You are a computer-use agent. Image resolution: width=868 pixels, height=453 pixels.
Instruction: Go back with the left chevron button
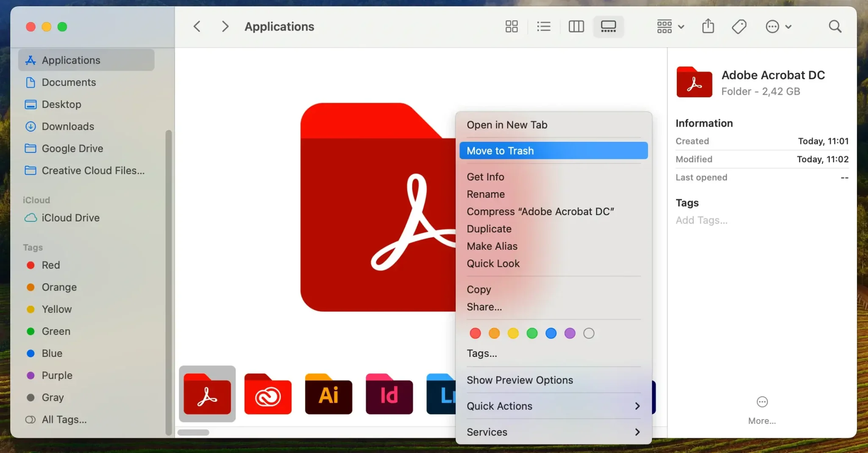[x=197, y=27]
